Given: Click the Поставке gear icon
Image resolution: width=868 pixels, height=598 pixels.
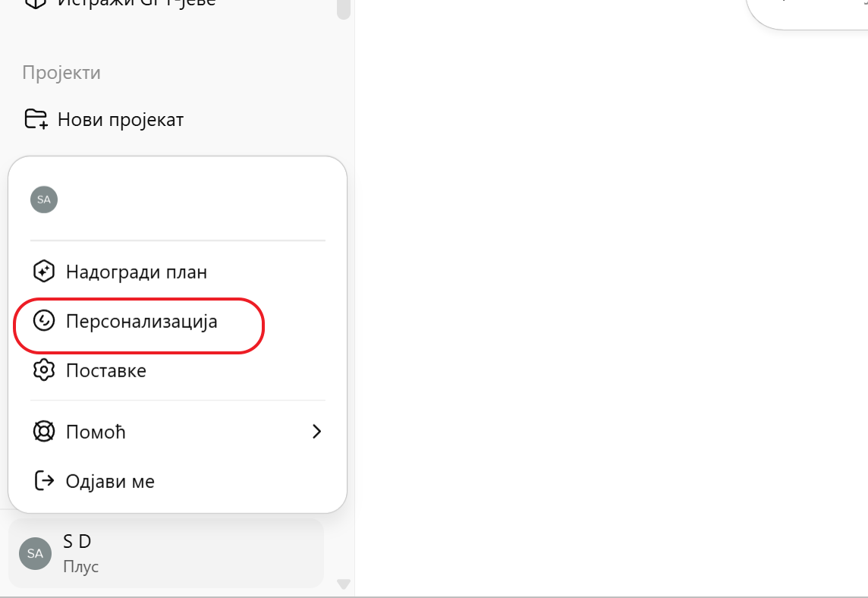Looking at the screenshot, I should (44, 371).
